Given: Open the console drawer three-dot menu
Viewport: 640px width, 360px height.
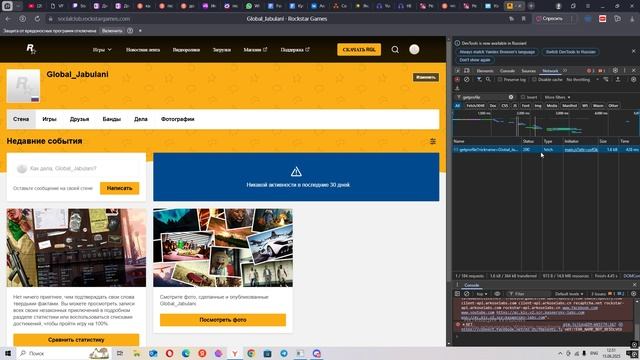Looking at the screenshot, I should pyautogui.click(x=457, y=285).
